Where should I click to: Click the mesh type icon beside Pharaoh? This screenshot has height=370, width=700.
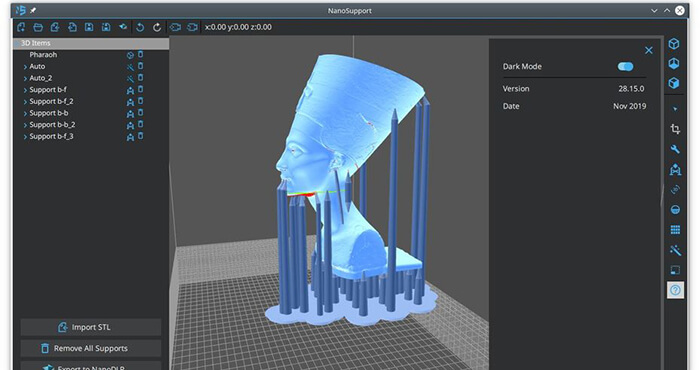coord(130,55)
